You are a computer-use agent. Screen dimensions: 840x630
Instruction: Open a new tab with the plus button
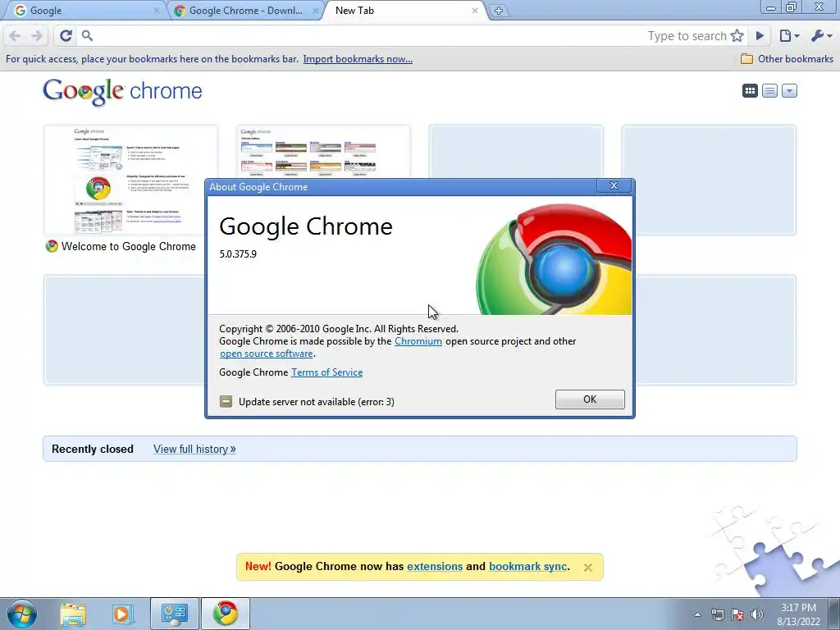[x=498, y=11]
